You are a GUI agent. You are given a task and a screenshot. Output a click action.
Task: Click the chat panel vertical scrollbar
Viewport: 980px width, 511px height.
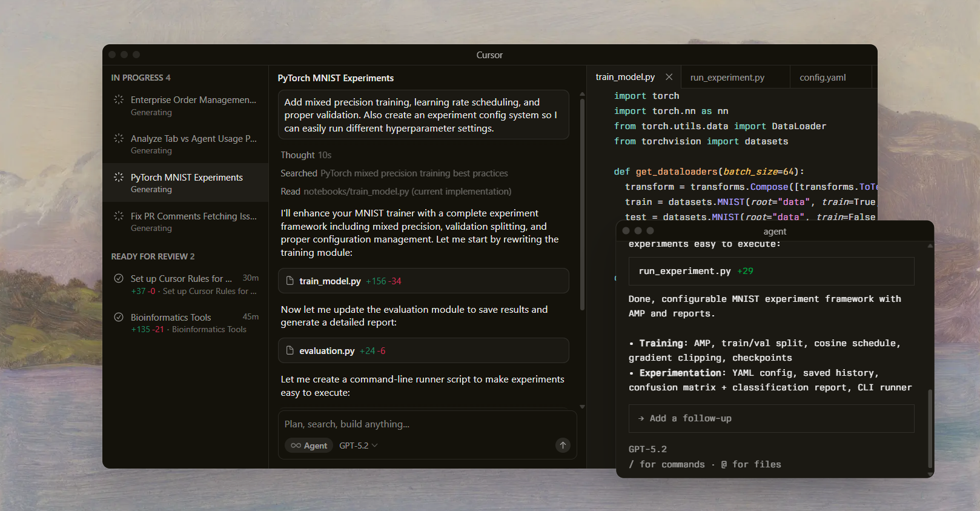582,206
